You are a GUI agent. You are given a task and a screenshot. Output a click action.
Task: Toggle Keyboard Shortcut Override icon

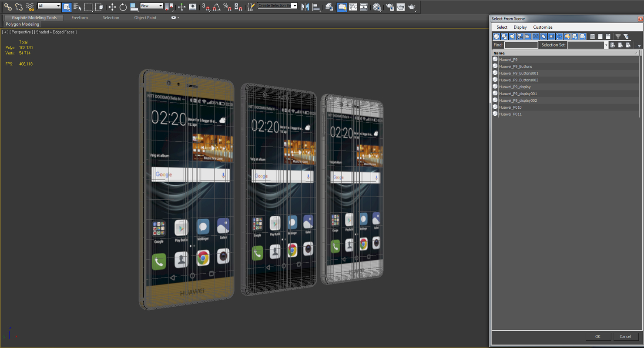click(x=193, y=7)
